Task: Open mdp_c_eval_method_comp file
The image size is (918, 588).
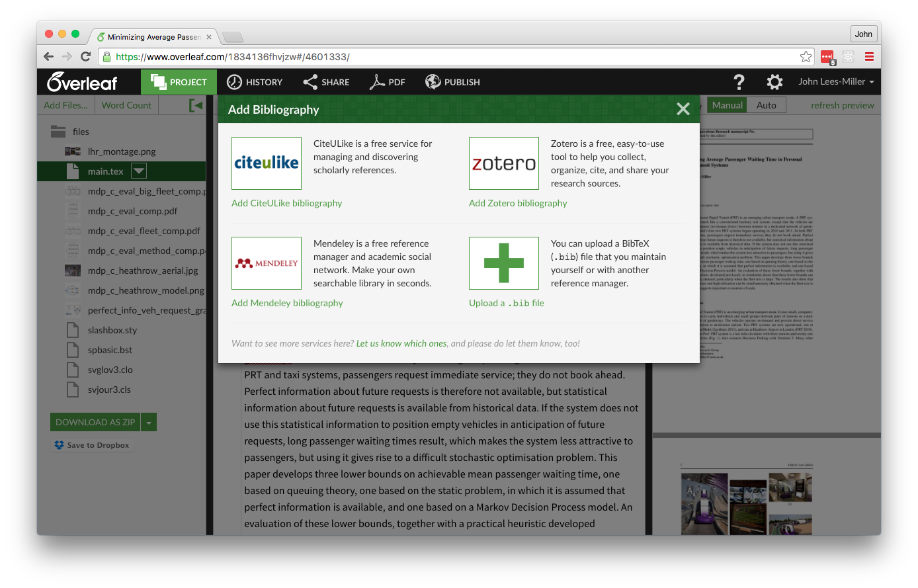Action: 135,251
